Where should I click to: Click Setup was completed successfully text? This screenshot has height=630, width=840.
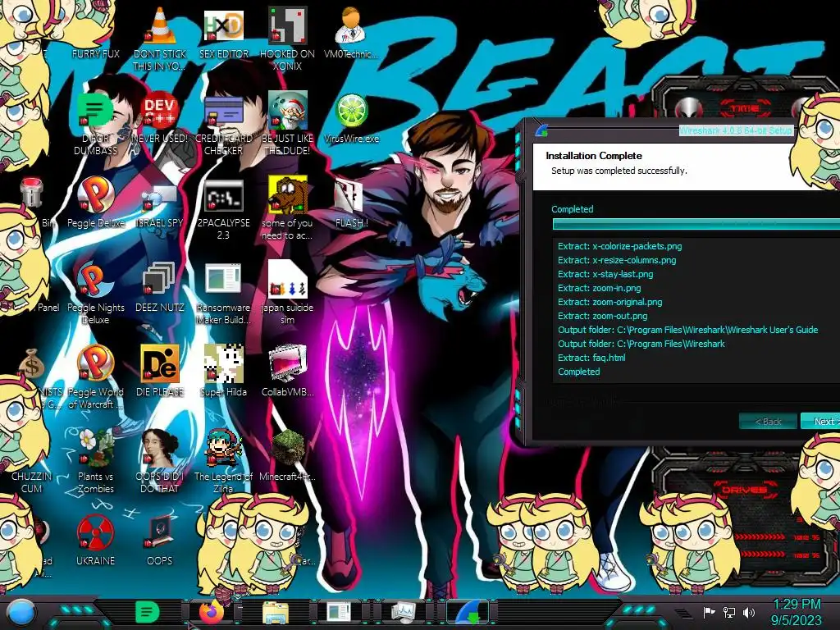(x=619, y=171)
